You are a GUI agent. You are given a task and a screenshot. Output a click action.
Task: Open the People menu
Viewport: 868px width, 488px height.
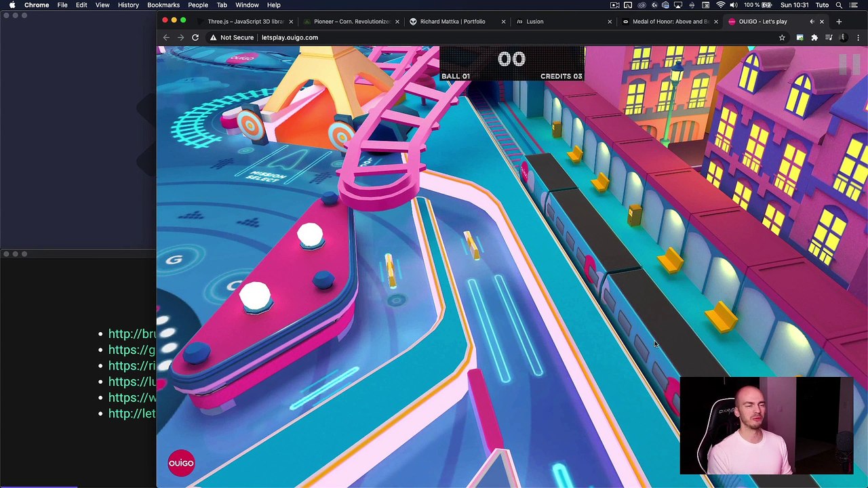click(198, 5)
